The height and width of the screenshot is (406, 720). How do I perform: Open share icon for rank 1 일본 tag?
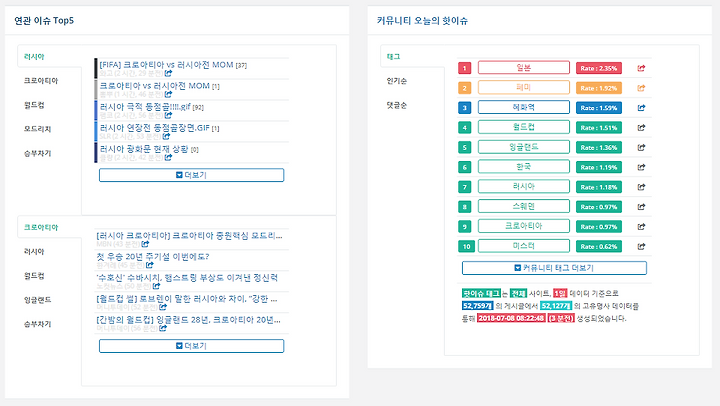point(641,68)
